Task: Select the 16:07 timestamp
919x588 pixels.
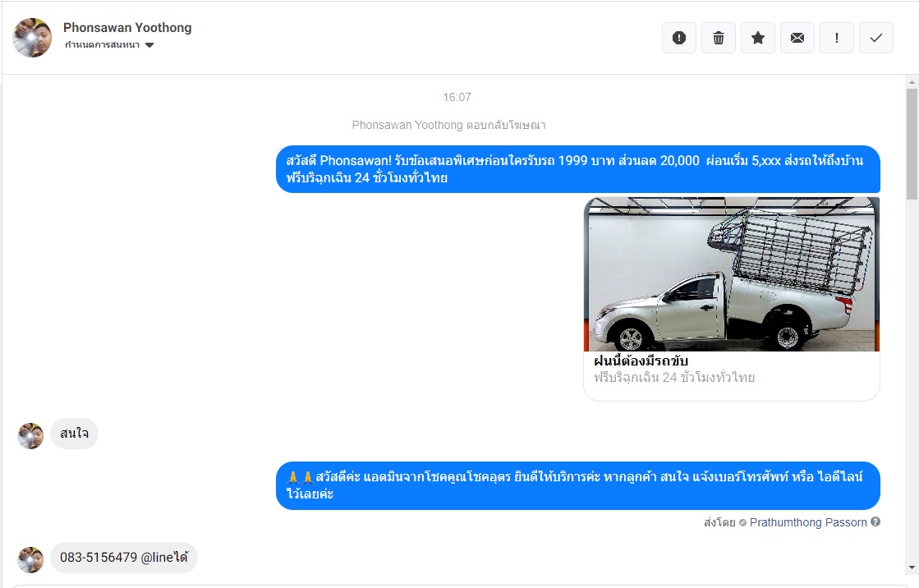Action: point(457,98)
